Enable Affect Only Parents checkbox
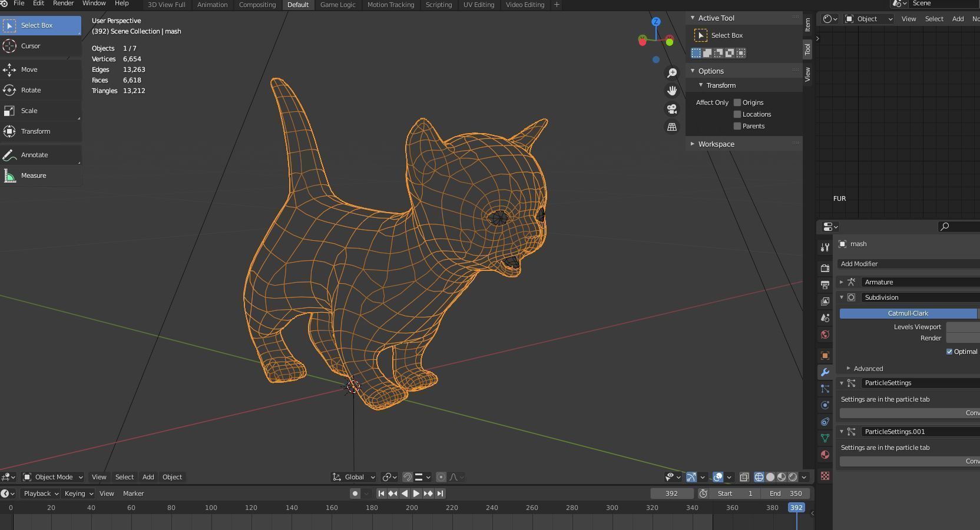 [737, 126]
